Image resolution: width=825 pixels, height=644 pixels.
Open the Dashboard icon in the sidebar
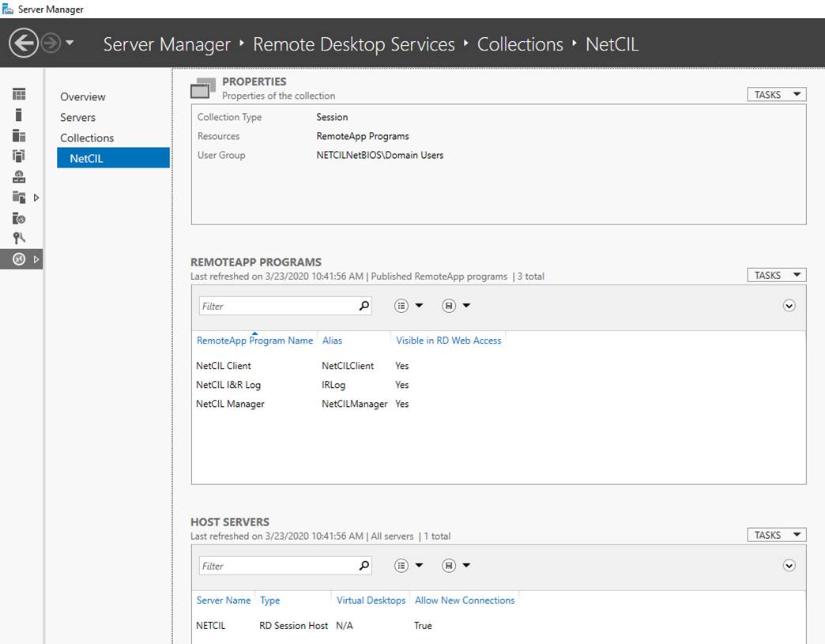[19, 94]
